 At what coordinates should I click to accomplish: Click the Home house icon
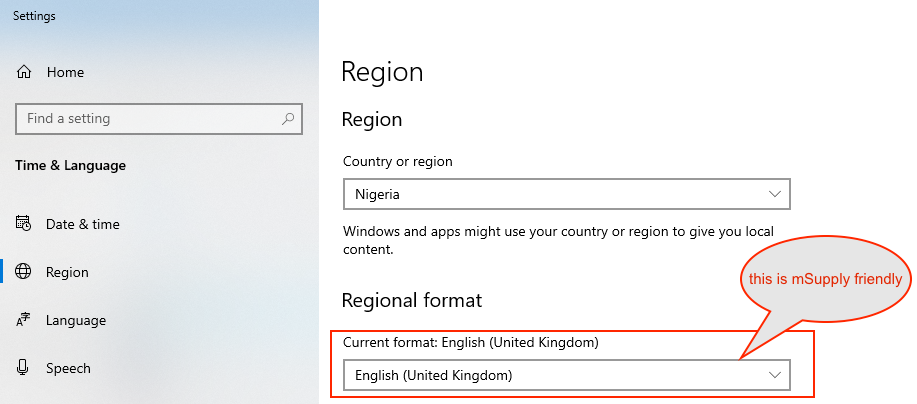tap(24, 72)
